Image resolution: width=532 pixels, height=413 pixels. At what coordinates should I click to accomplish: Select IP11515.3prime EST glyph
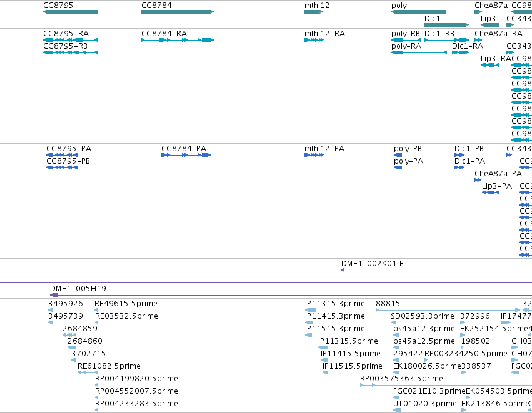(308, 335)
